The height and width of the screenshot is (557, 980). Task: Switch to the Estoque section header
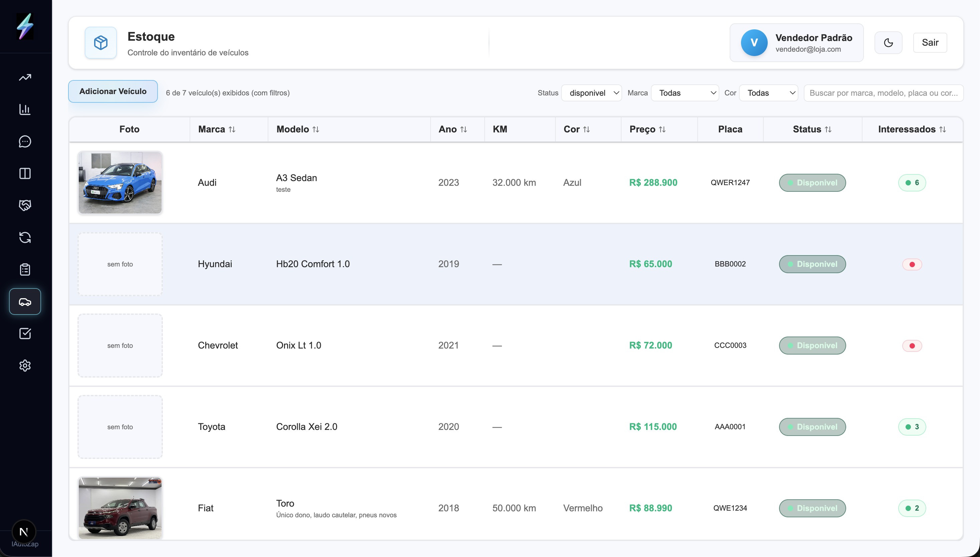coord(151,37)
